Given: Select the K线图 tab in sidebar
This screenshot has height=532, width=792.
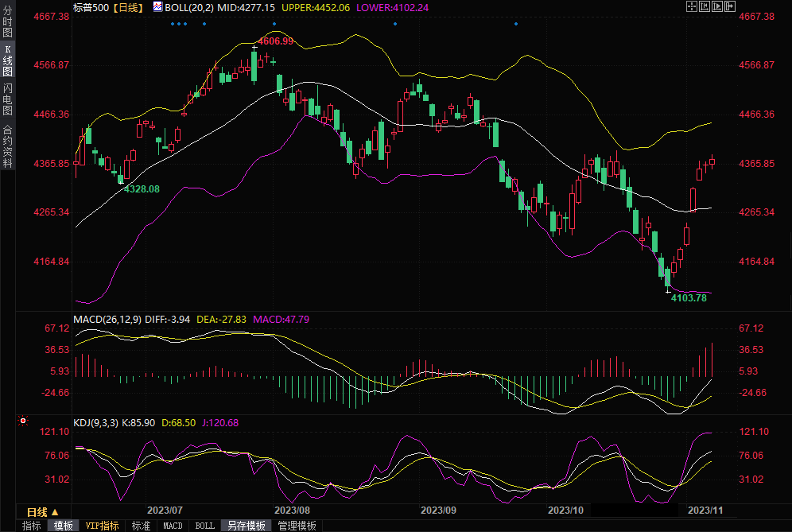Looking at the screenshot, I should (x=7, y=61).
